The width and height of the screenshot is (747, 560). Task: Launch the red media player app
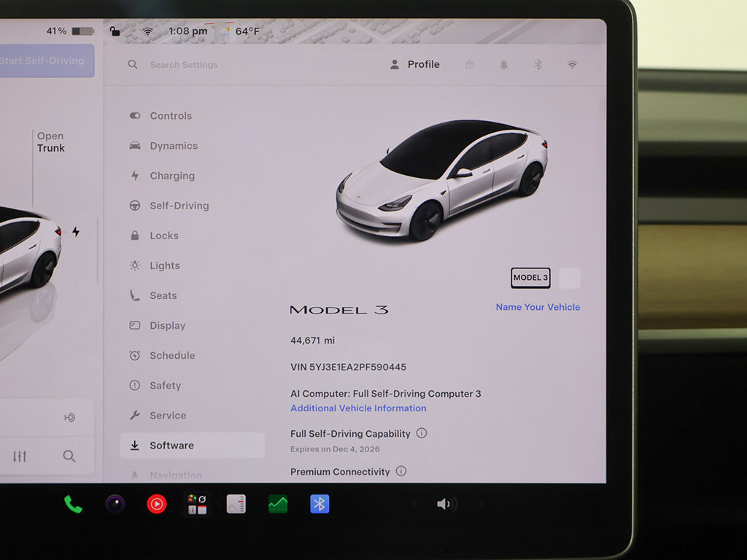pyautogui.click(x=157, y=504)
